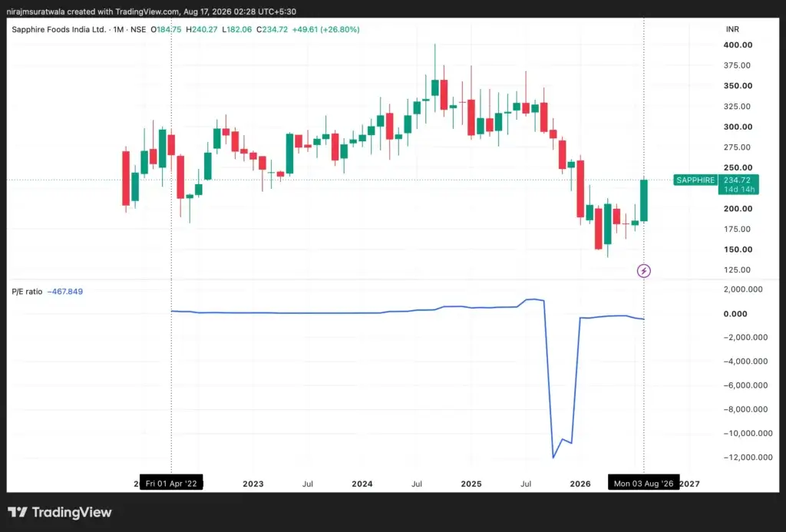
Task: Click the P/E ratio value -467.849
Action: point(65,291)
